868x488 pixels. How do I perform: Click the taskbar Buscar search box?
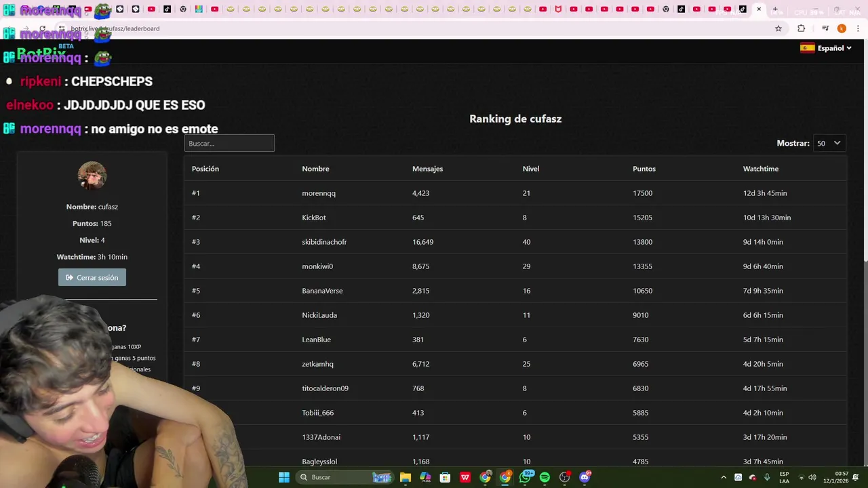tap(346, 477)
